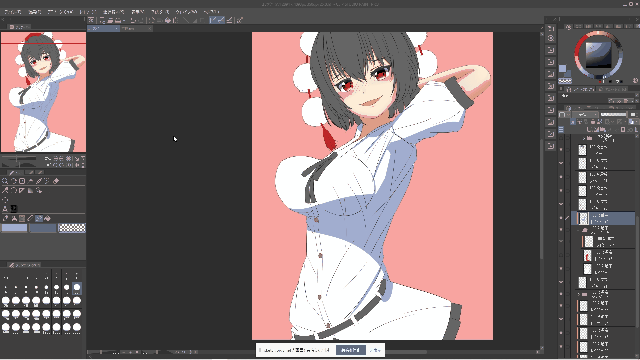The height and width of the screenshot is (360, 640).
Task: Select the paint bucket fill sub-tool
Action: [x=47, y=218]
